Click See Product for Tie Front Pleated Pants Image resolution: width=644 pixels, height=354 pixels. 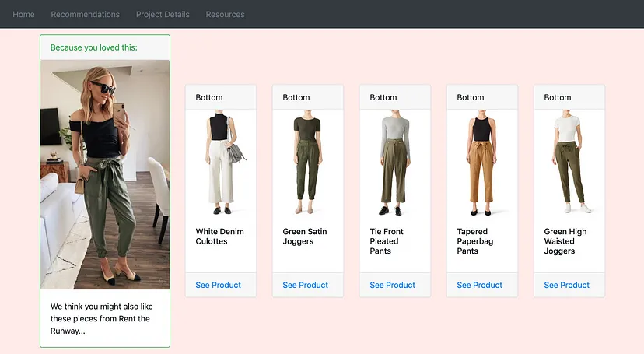click(393, 285)
